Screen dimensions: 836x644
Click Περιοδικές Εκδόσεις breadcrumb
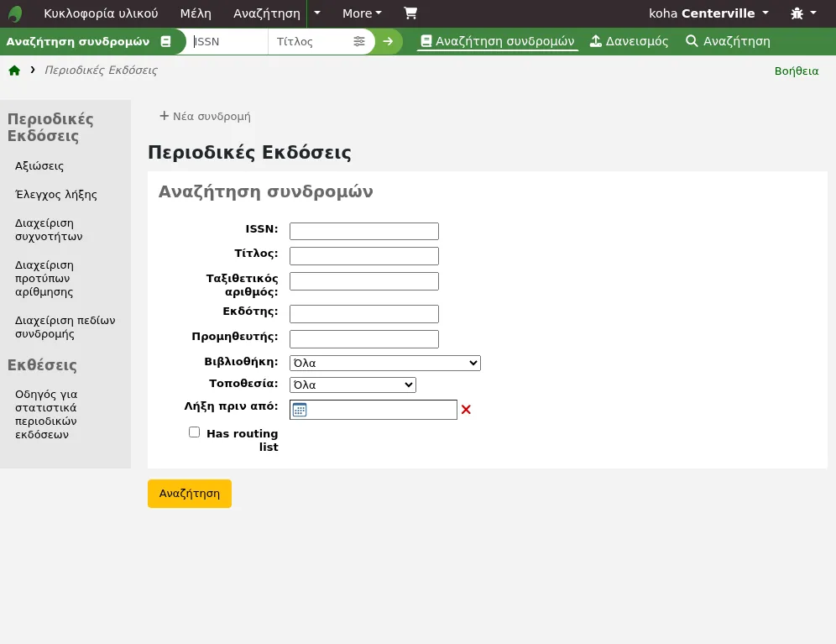pyautogui.click(x=101, y=71)
